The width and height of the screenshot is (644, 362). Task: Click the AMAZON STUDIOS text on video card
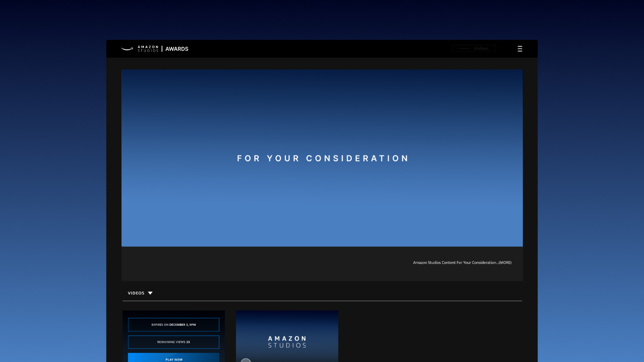pos(287,342)
